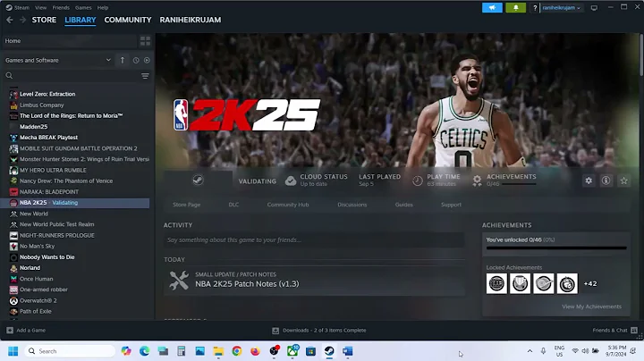Click Add a Game button
This screenshot has width=644, height=361.
[x=25, y=331]
